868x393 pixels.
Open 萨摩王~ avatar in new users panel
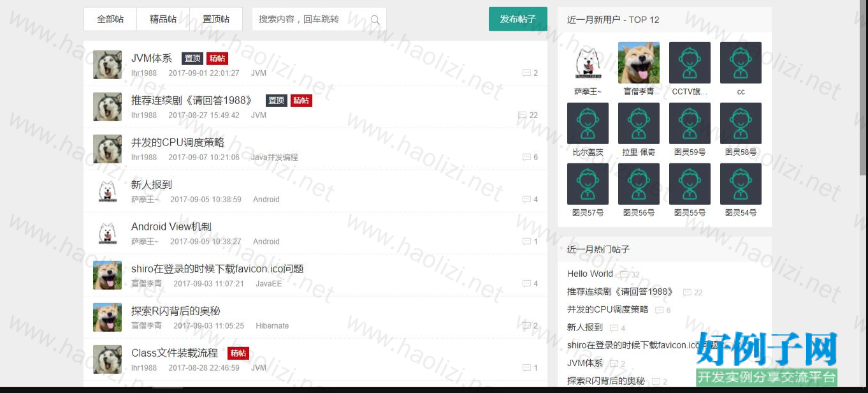(588, 63)
